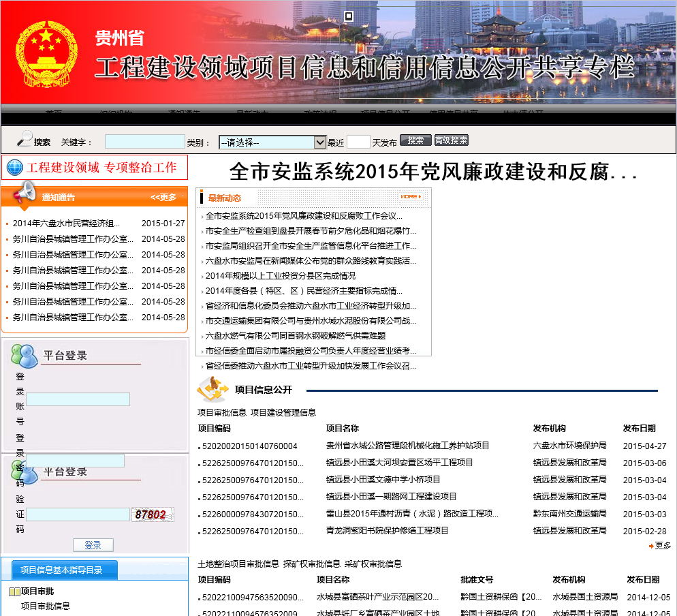This screenshot has width=677, height=616.
Task: Click land project code 5202210094756352009​0...
Action: [253, 598]
